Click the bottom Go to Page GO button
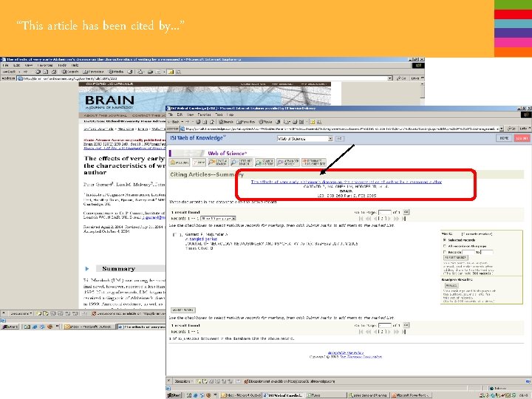This screenshot has height=399, width=532. (406, 325)
